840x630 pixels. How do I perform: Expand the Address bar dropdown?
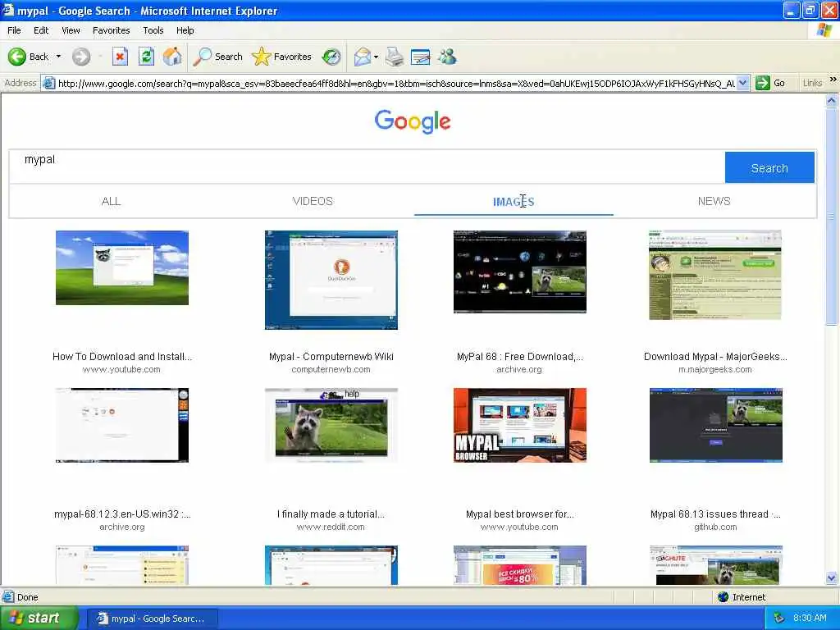coord(743,83)
